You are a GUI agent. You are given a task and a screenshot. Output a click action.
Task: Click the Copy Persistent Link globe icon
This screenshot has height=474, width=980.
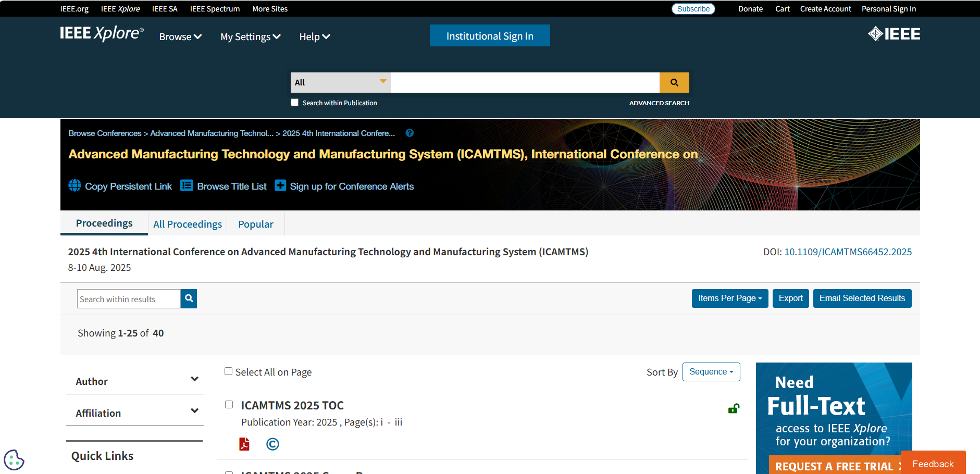(75, 186)
